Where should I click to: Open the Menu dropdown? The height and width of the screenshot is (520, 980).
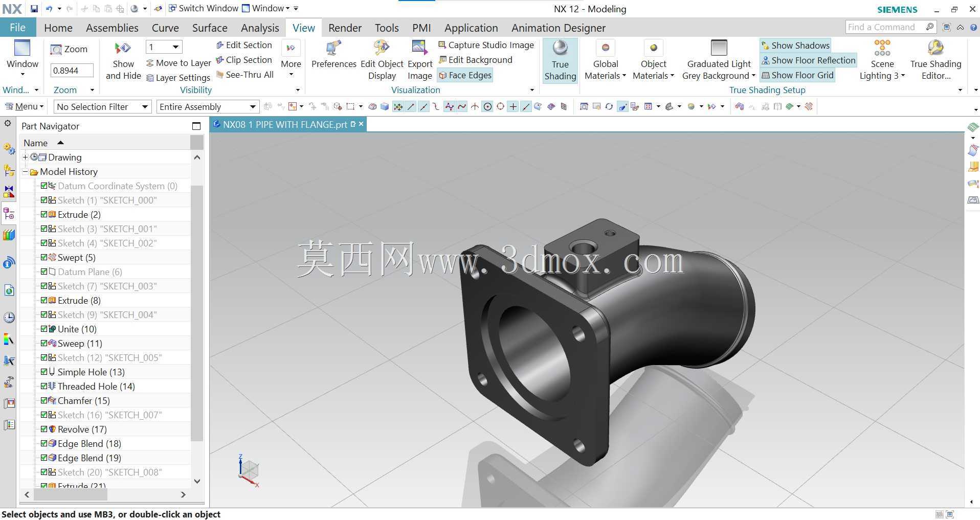tap(25, 106)
